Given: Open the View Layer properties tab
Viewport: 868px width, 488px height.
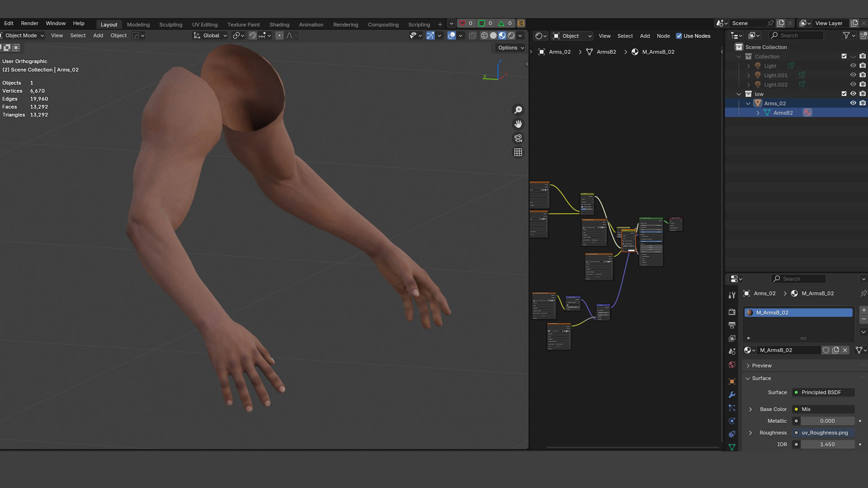Looking at the screenshot, I should (732, 338).
